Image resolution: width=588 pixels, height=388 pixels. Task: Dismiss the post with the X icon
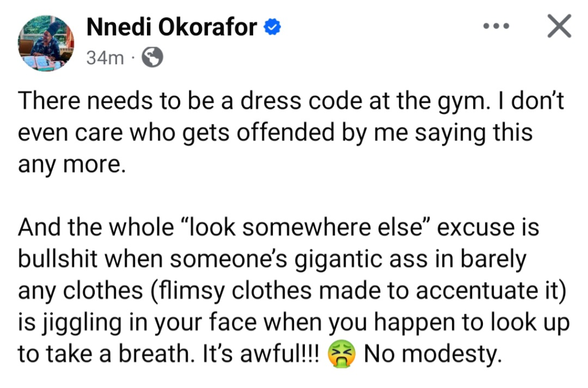tap(559, 26)
